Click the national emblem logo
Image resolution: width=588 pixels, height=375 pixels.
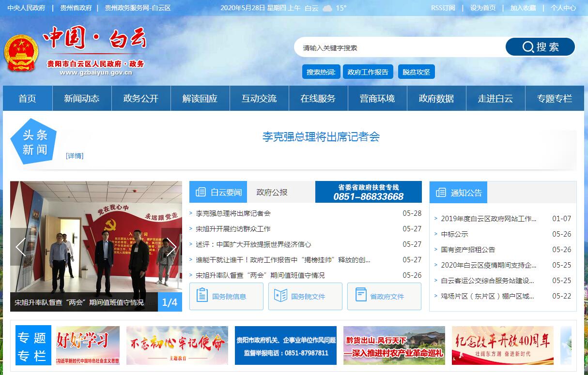click(21, 54)
